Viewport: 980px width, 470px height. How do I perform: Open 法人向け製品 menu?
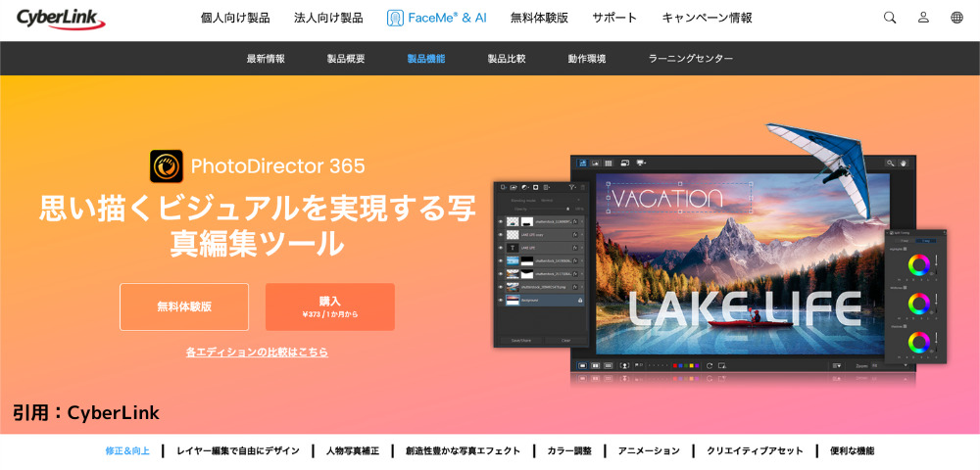328,18
